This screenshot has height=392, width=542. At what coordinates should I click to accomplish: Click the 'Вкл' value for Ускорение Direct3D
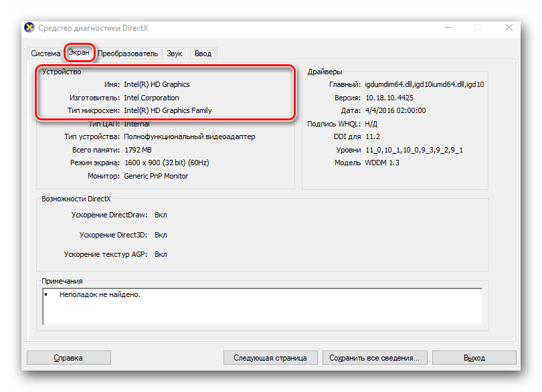tap(161, 235)
